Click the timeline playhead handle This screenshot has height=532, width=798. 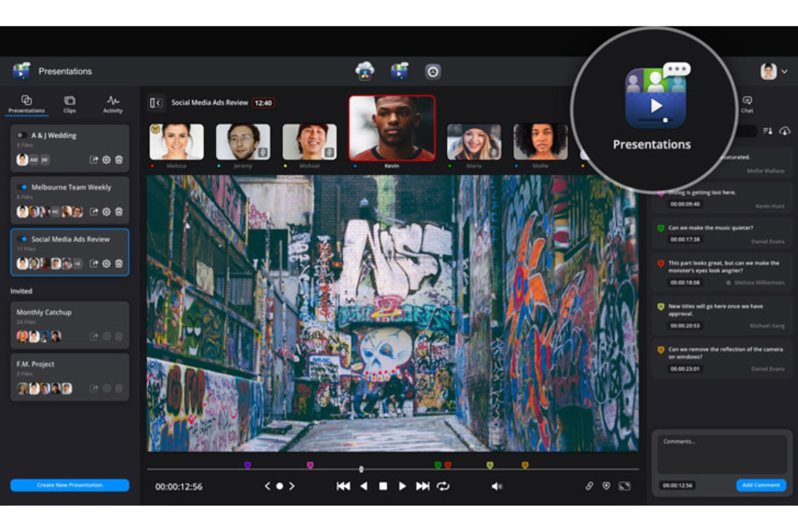tap(361, 469)
